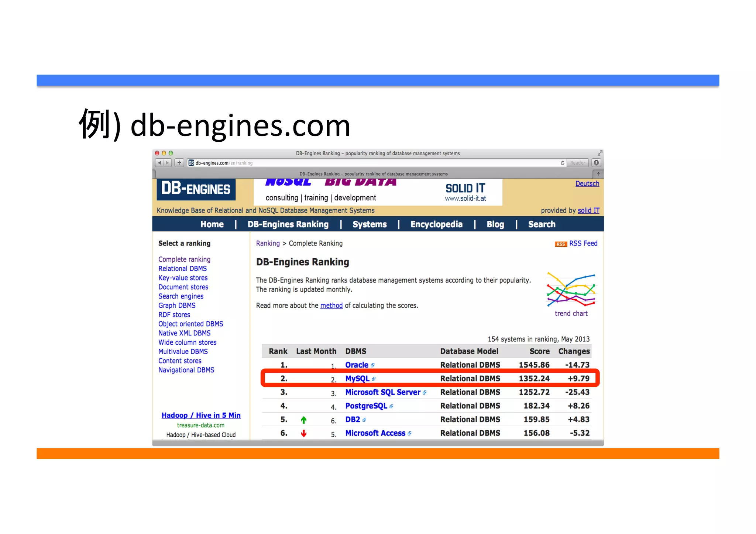
Task: Open the Encyclopedia menu item
Action: tap(436, 224)
